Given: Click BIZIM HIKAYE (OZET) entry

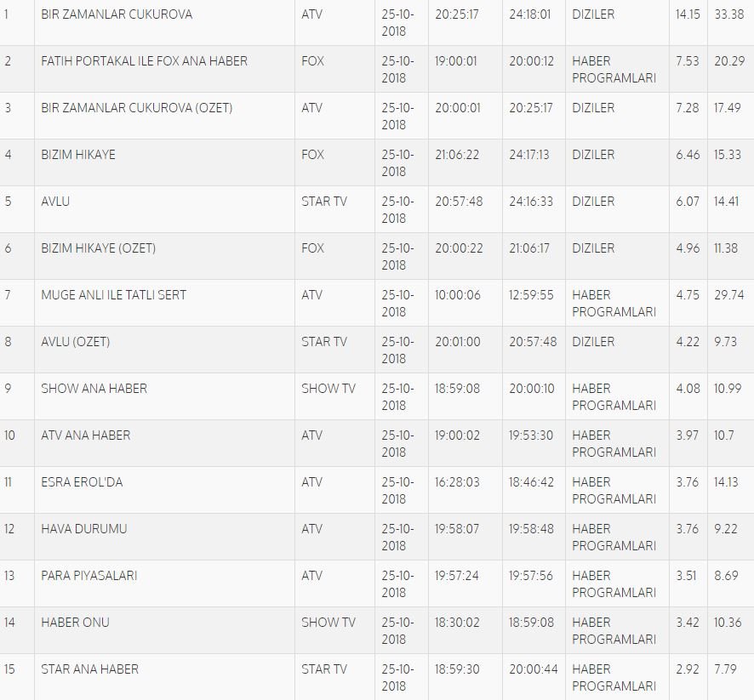Looking at the screenshot, I should 98,248.
